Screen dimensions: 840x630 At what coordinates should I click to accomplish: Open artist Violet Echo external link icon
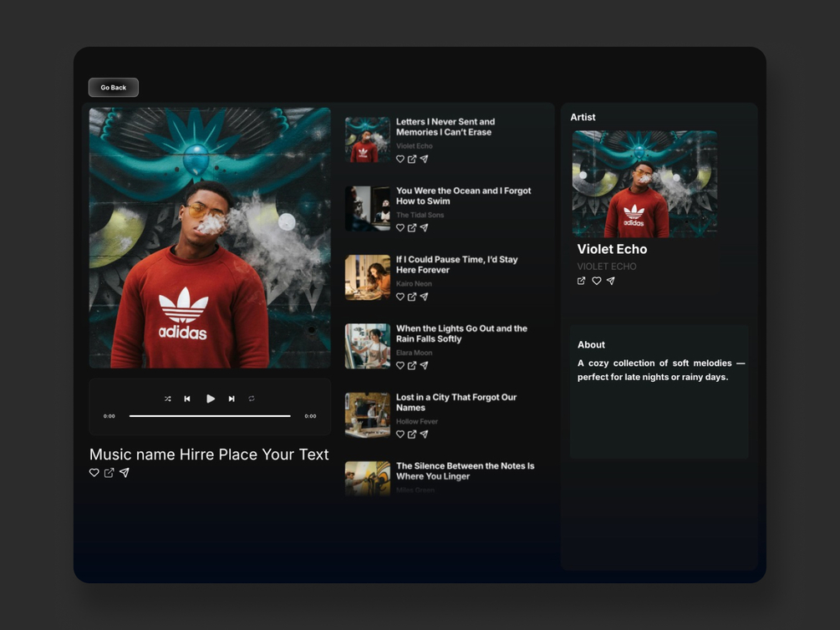[581, 281]
